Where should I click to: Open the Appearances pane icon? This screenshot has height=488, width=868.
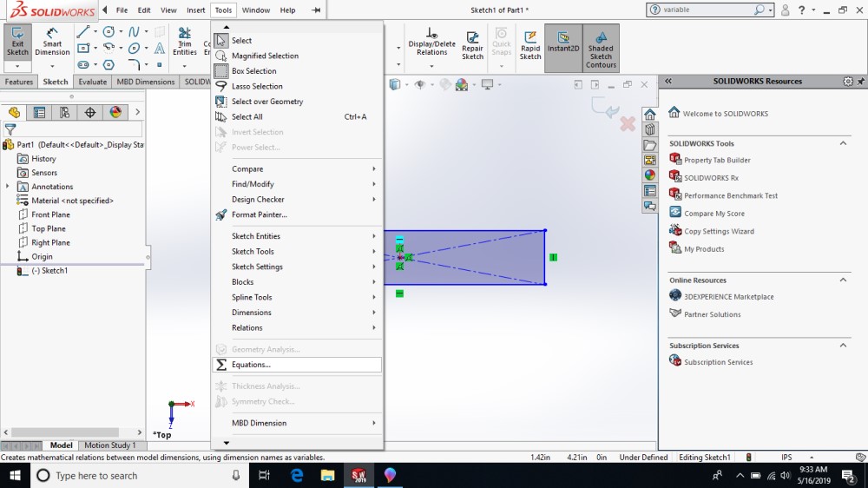(650, 175)
